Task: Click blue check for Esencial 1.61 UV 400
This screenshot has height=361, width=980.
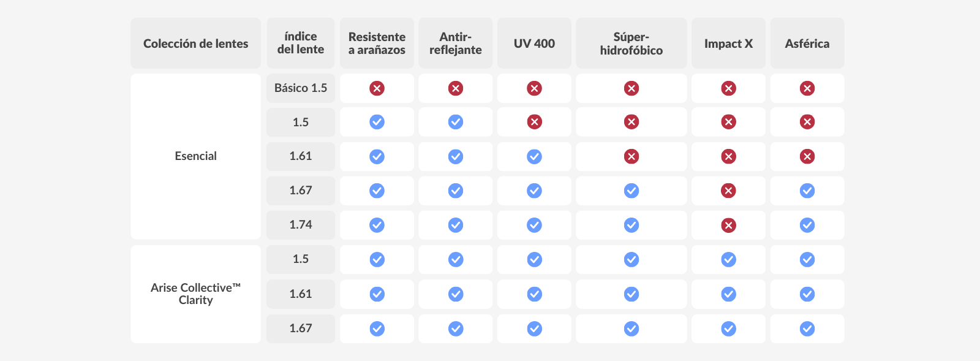Action: tap(534, 156)
